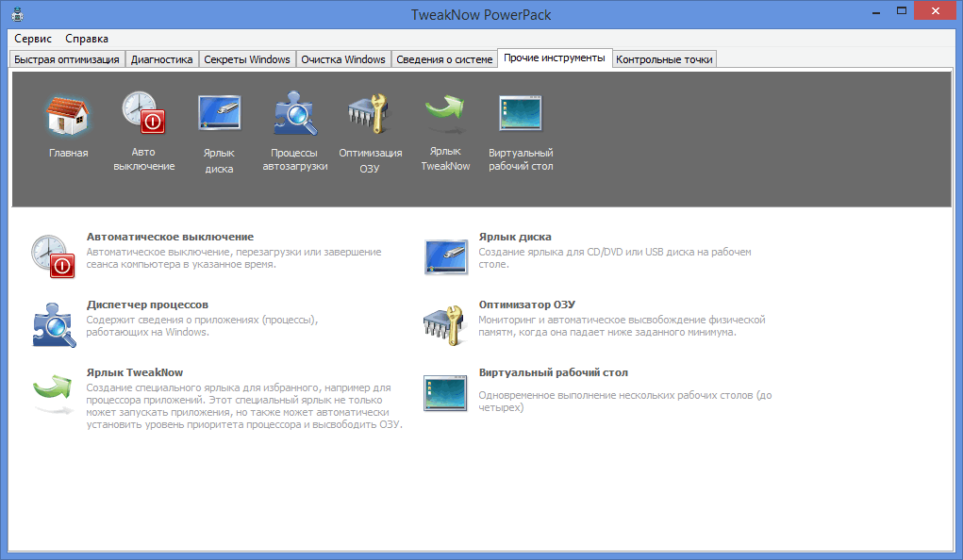The image size is (963, 560).
Task: Maximize the TweakNow PowerPack window
Action: pos(902,11)
